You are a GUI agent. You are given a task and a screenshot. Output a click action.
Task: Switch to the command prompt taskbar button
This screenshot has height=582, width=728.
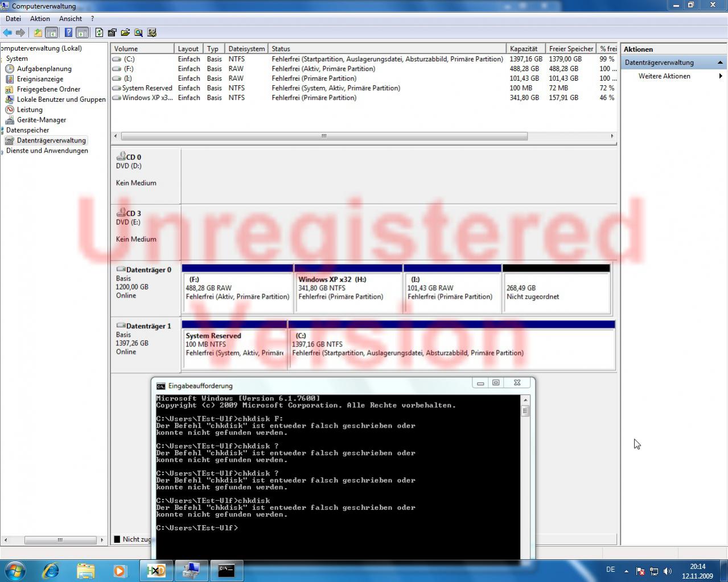coord(227,570)
